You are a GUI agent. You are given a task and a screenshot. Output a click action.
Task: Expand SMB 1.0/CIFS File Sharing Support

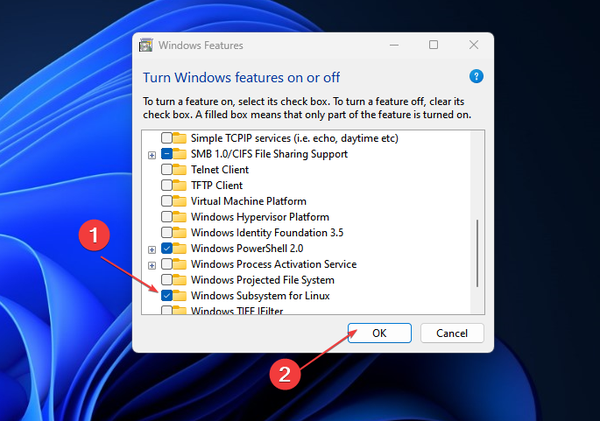(x=151, y=155)
